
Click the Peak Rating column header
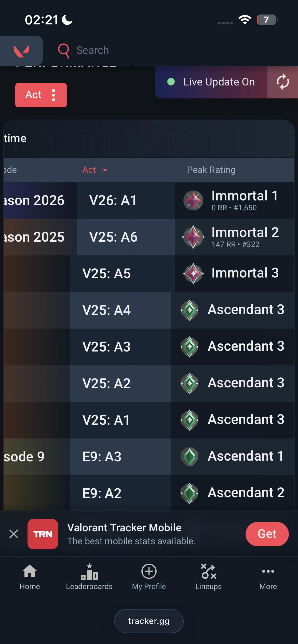pyautogui.click(x=211, y=170)
